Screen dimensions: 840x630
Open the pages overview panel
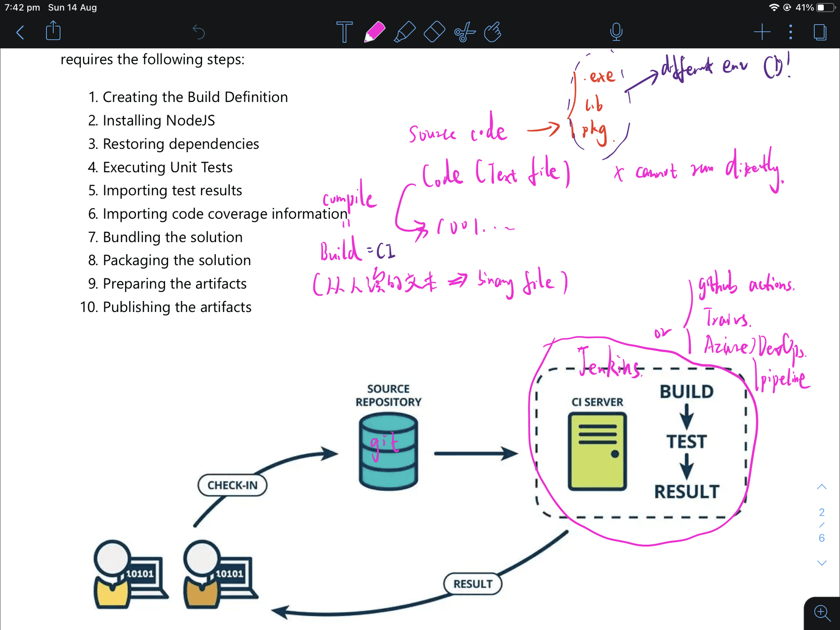[820, 32]
